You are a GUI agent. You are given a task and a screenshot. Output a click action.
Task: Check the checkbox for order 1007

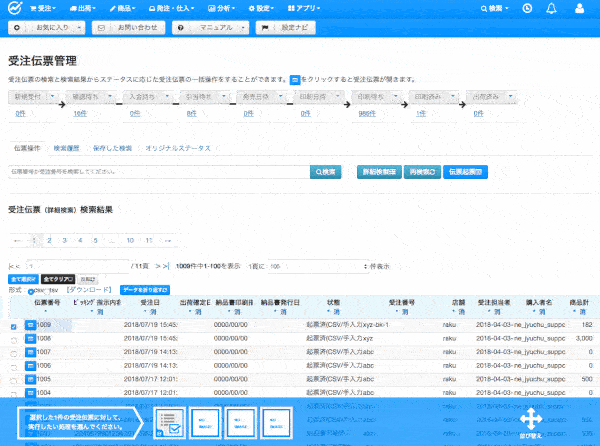pyautogui.click(x=14, y=354)
